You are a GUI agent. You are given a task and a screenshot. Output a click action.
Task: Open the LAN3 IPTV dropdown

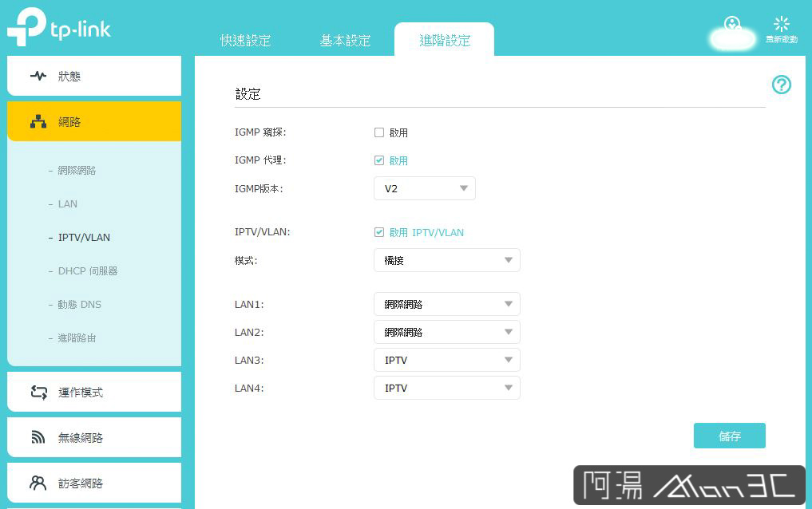coord(447,360)
